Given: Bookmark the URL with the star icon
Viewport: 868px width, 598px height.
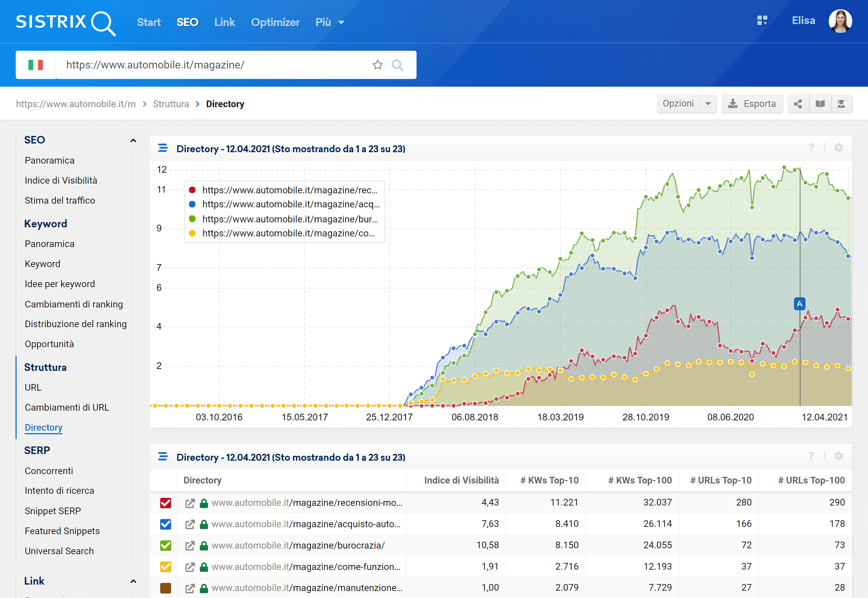Looking at the screenshot, I should click(378, 65).
